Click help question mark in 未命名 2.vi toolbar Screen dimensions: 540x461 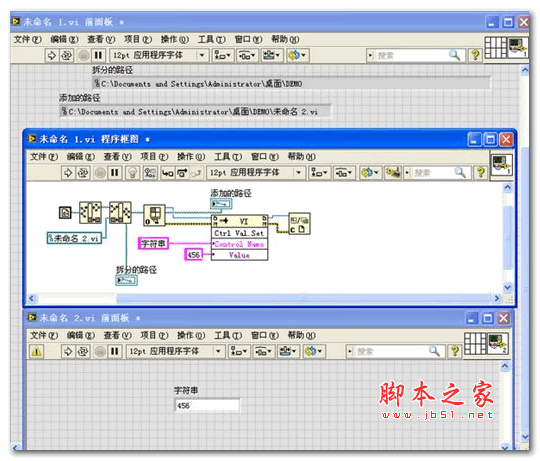(455, 352)
